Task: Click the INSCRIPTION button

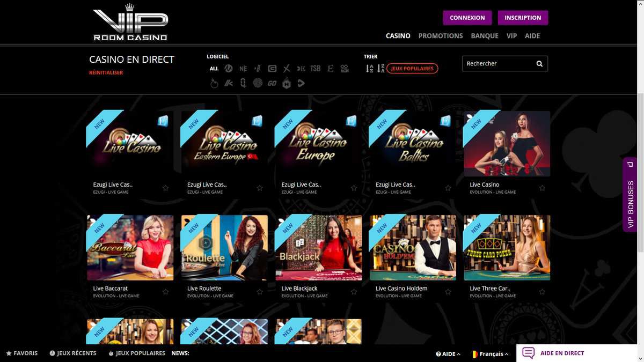Action: (x=523, y=18)
